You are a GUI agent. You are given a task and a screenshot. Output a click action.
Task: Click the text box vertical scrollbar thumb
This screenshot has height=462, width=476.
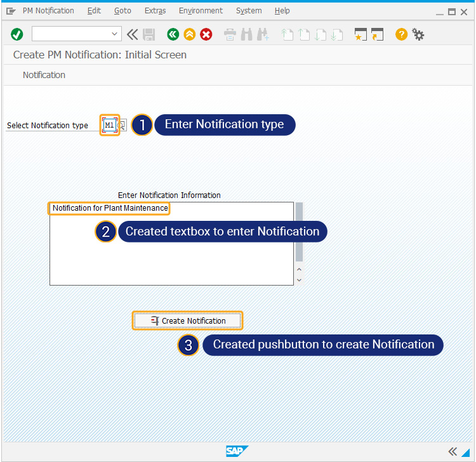click(x=299, y=232)
